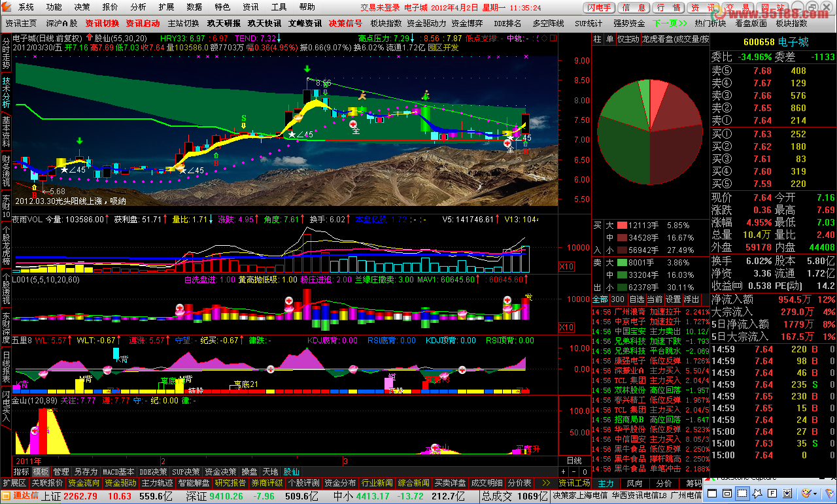Select FastStone rectangular region capture icon
837x504 pixels.
(x=742, y=494)
